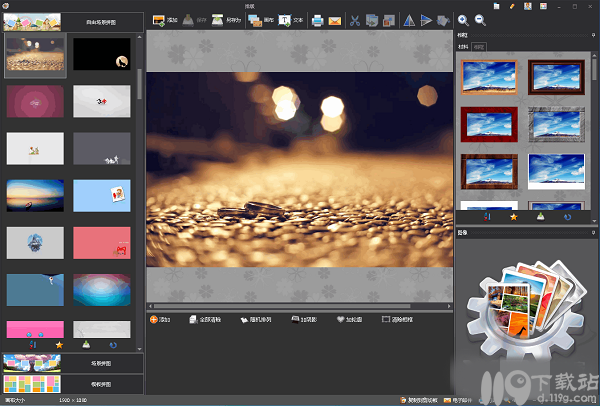This screenshot has width=600, height=406.
Task: Click the rotate image toolbar icon
Action: pos(443,21)
